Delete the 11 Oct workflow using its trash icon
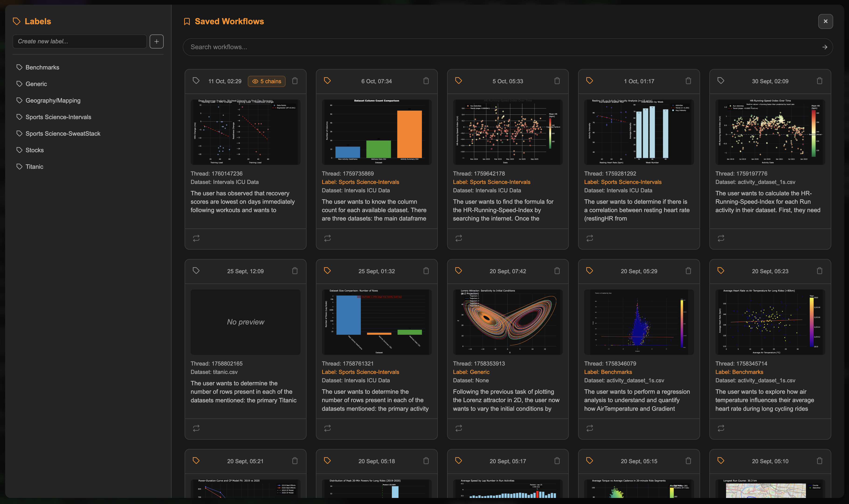This screenshot has width=849, height=504. [x=295, y=81]
